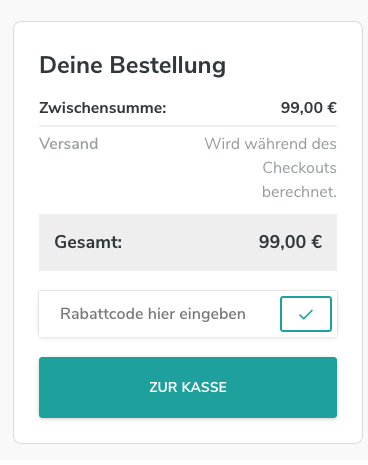Click the word Rabattcode in the discount placeholder

[x=102, y=314]
